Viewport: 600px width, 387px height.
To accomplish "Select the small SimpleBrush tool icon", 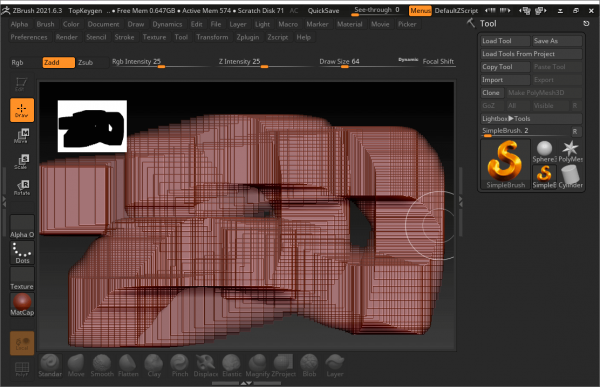I will click(x=544, y=177).
